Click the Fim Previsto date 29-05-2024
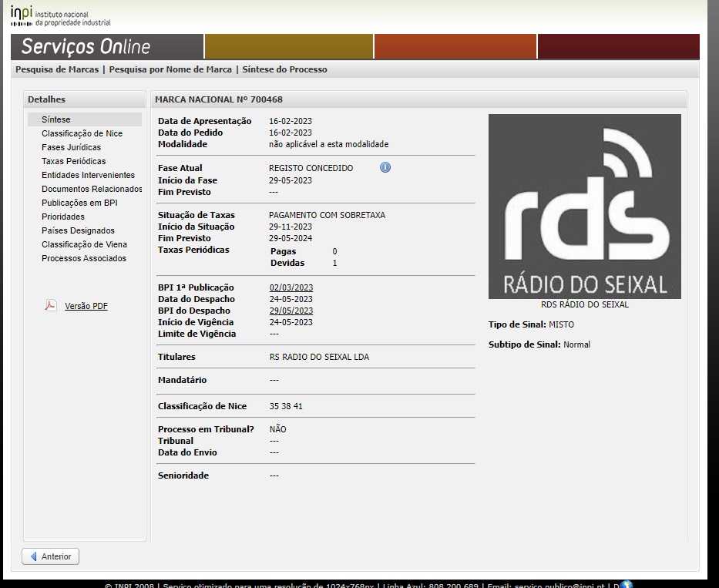Screen dimensions: 719x588 coord(291,238)
